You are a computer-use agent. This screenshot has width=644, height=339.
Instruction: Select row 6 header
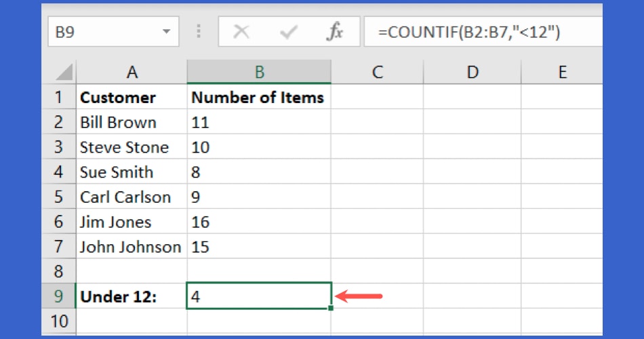59,222
